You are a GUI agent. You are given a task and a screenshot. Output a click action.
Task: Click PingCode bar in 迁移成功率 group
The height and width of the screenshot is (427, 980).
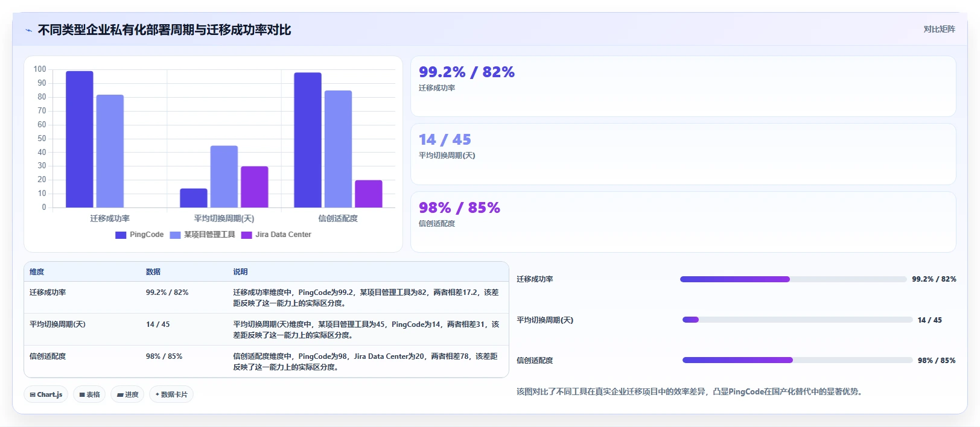click(x=80, y=139)
